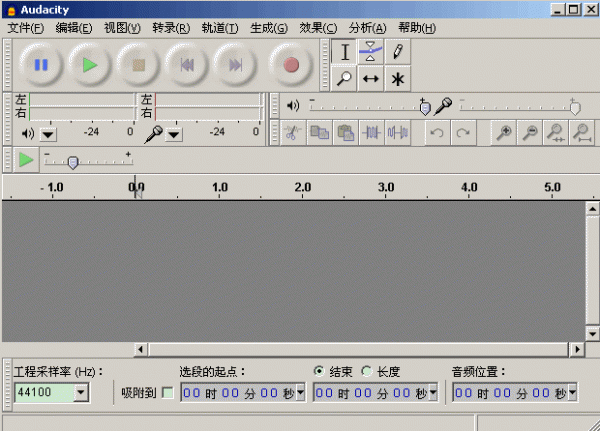Screen dimensions: 600x431
Task: Open the 视图(V) menu
Action: click(x=122, y=28)
